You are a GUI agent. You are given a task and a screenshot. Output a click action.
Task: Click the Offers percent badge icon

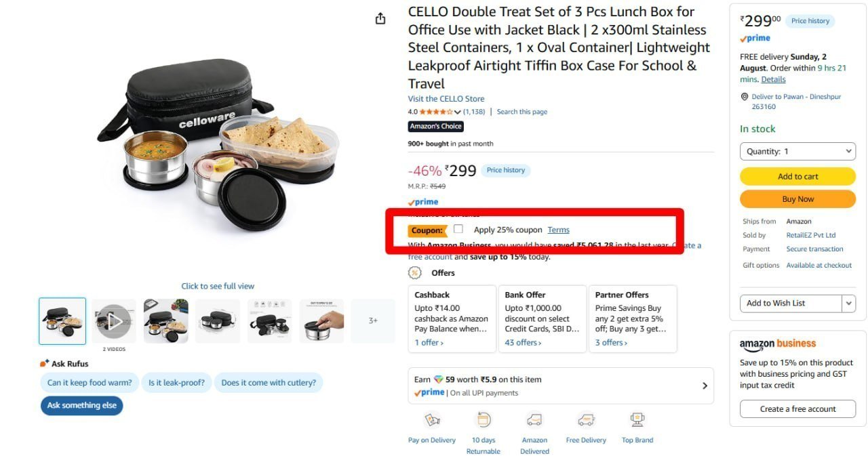coord(415,272)
